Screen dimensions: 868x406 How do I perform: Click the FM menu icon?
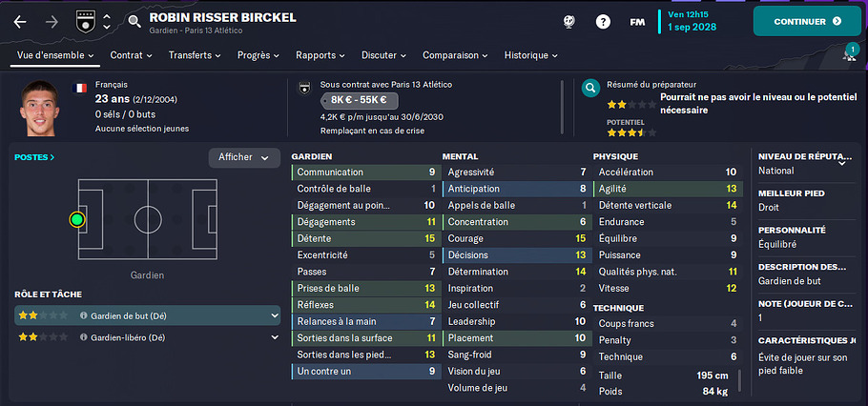pos(636,21)
